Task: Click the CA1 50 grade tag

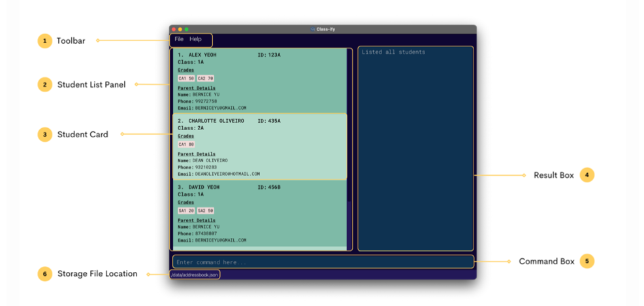Action: [x=186, y=78]
